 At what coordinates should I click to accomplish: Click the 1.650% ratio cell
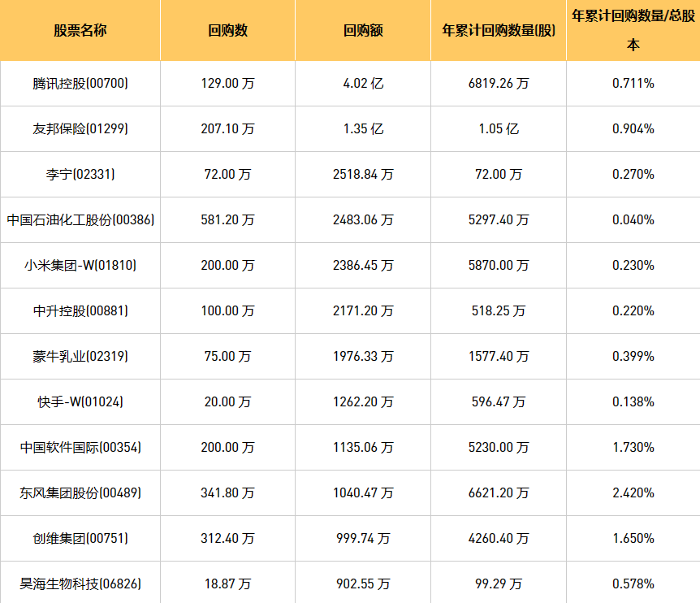click(633, 539)
